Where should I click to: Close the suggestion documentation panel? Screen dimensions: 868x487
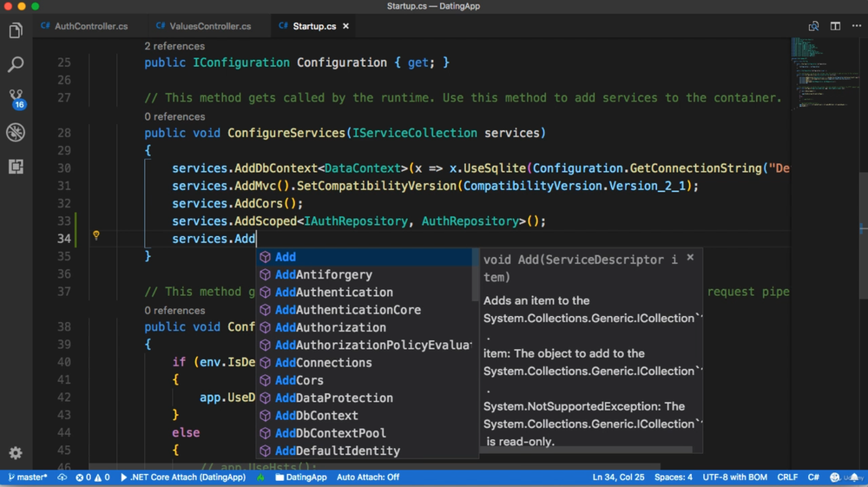click(x=690, y=257)
